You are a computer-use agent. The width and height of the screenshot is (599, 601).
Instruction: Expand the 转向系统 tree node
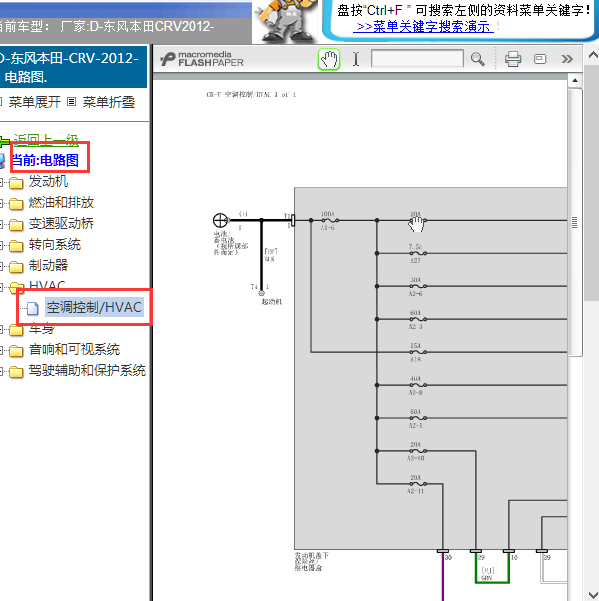pos(1,246)
